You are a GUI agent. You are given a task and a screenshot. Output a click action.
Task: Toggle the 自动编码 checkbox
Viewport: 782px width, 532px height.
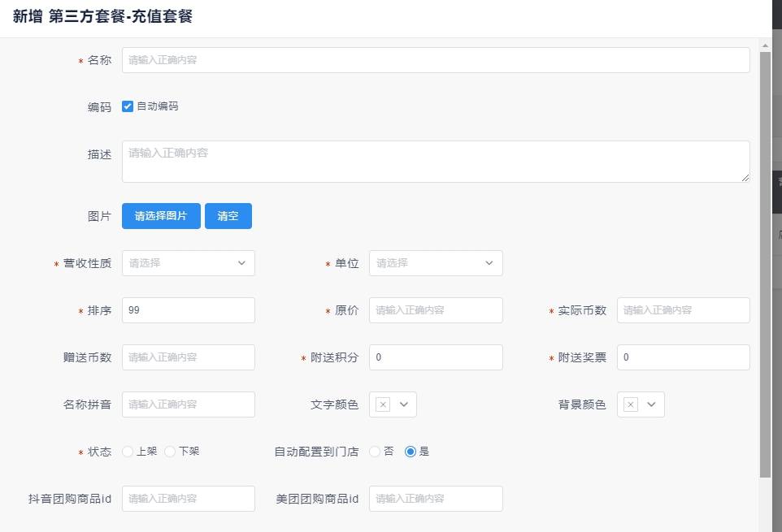[x=128, y=106]
